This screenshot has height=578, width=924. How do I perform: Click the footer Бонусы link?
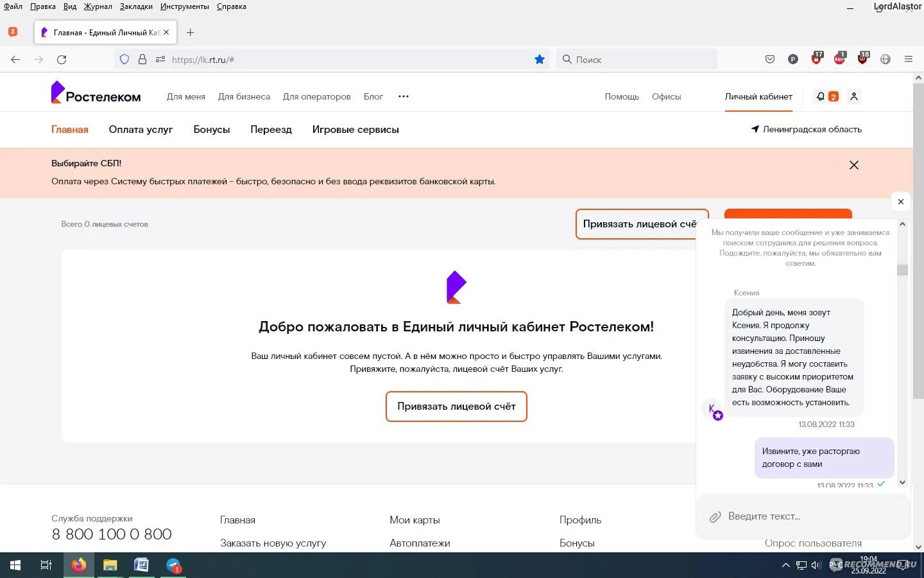coord(577,543)
